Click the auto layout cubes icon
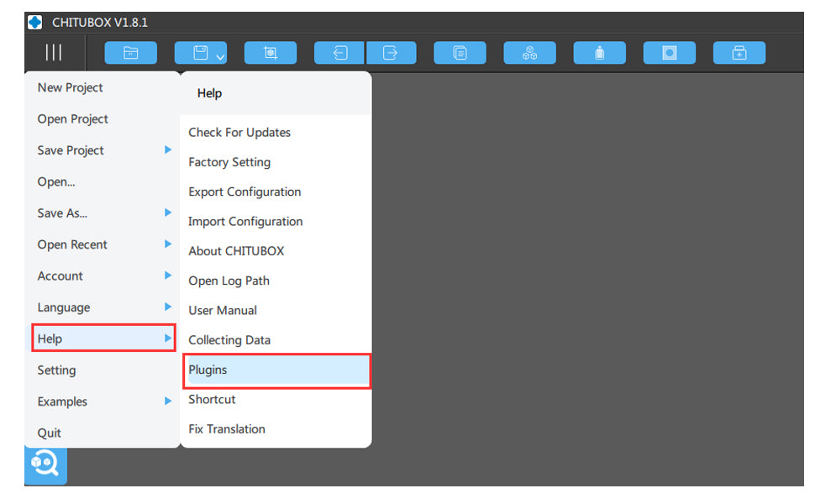The width and height of the screenshot is (815, 504). (x=529, y=52)
